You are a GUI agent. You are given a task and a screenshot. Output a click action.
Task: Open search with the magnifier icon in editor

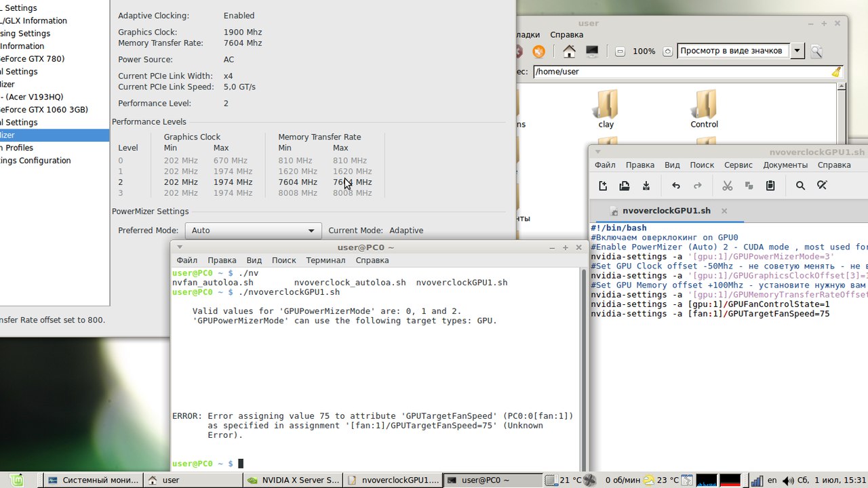tap(800, 186)
